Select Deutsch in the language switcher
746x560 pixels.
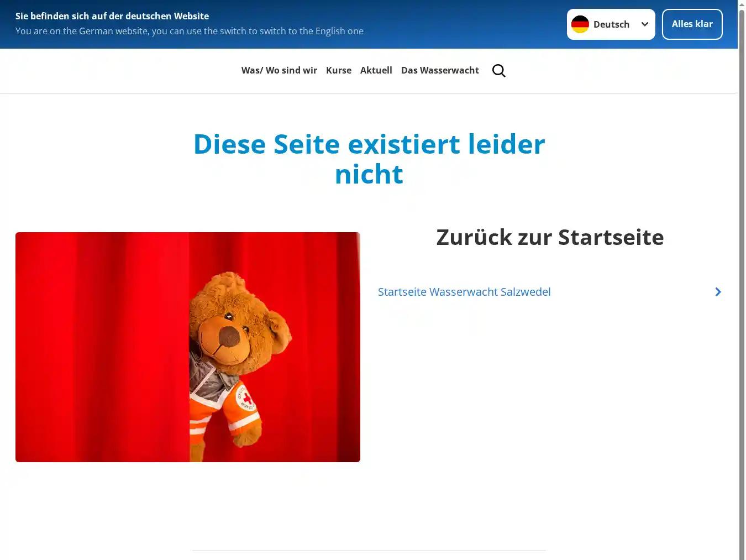pyautogui.click(x=611, y=24)
